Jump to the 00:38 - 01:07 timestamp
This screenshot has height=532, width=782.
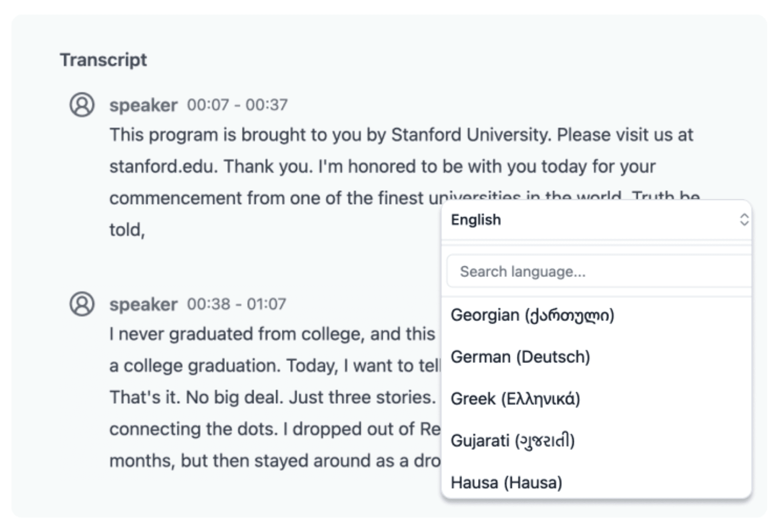[x=237, y=304]
